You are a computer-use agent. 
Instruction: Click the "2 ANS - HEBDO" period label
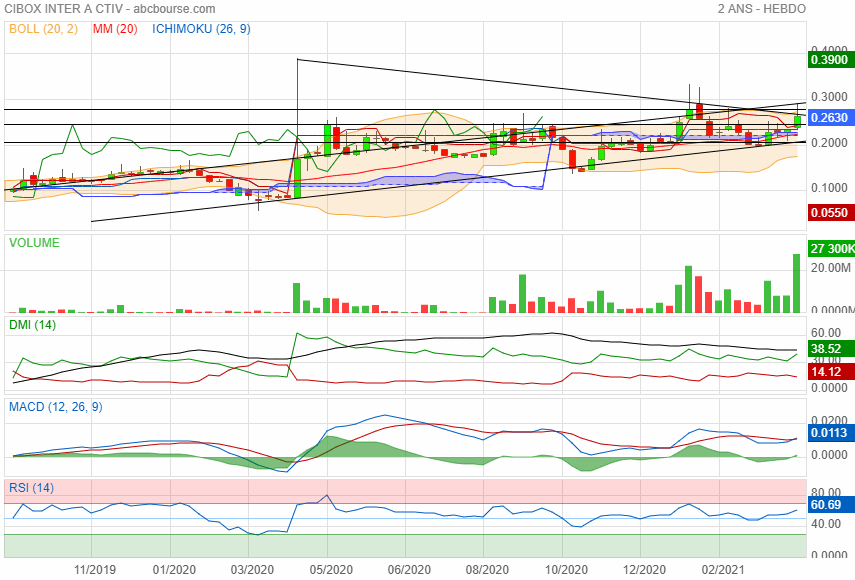point(762,9)
